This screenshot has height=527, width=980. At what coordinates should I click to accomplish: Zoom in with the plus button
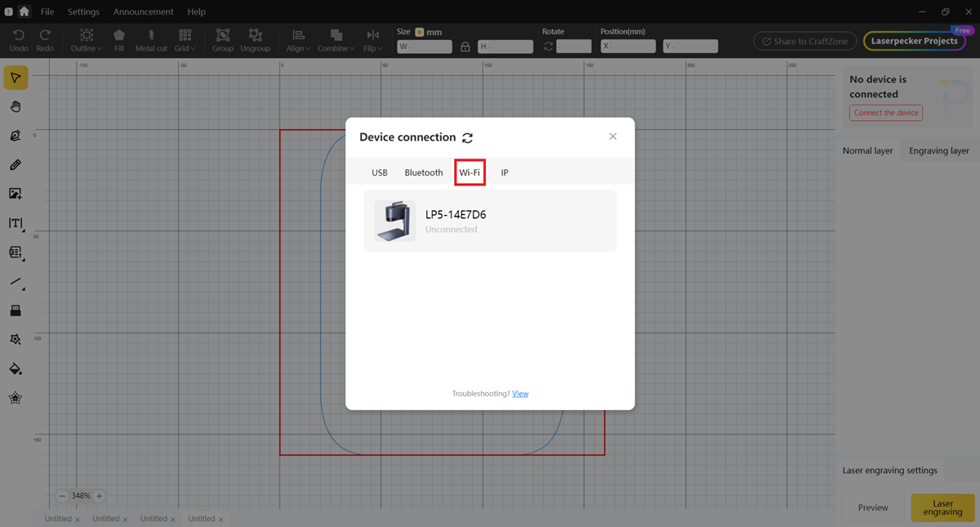pyautogui.click(x=99, y=496)
